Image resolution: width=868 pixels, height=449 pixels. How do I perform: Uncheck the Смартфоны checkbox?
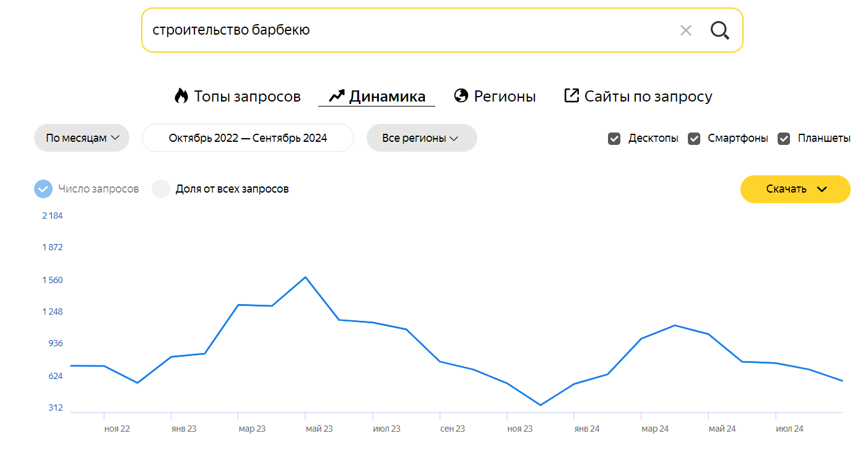point(694,139)
